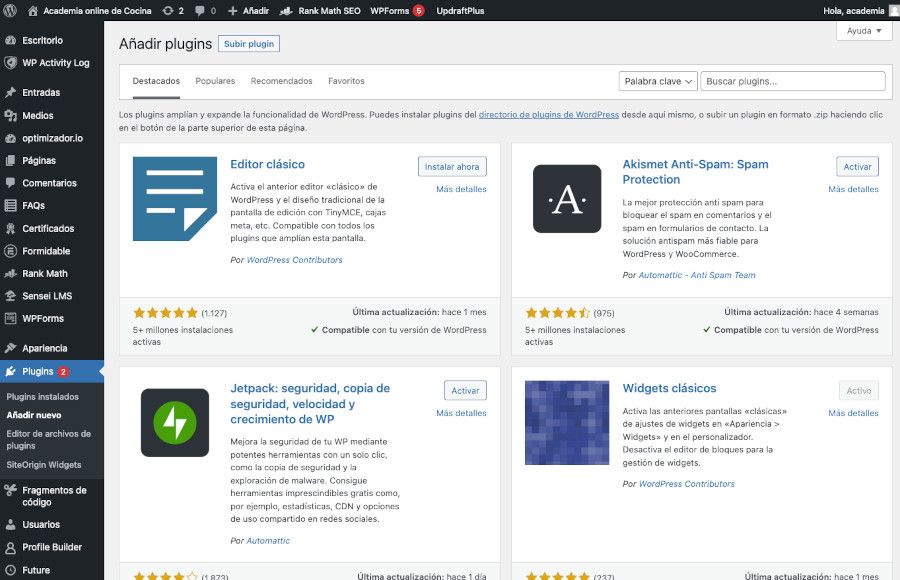Open the Widgets clásicos title link

[x=669, y=388]
